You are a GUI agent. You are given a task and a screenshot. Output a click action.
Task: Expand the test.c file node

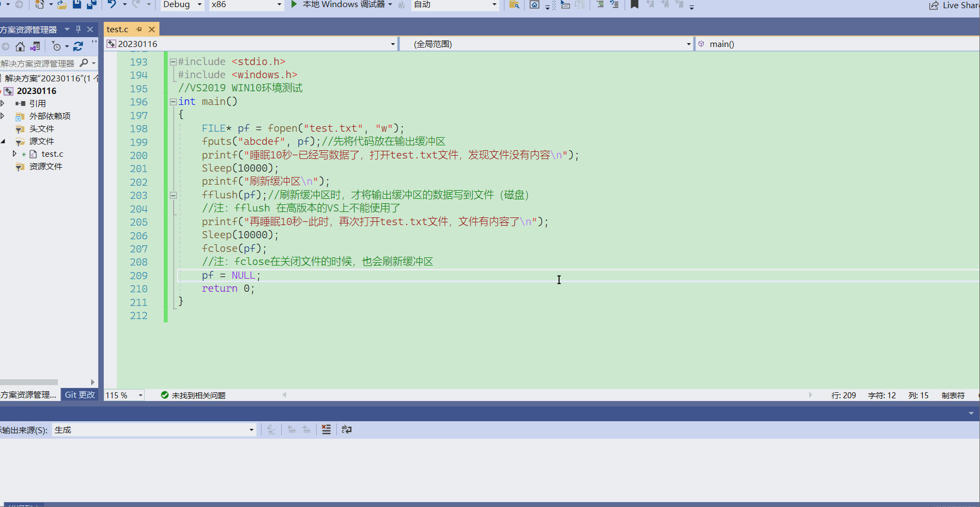[x=14, y=154]
